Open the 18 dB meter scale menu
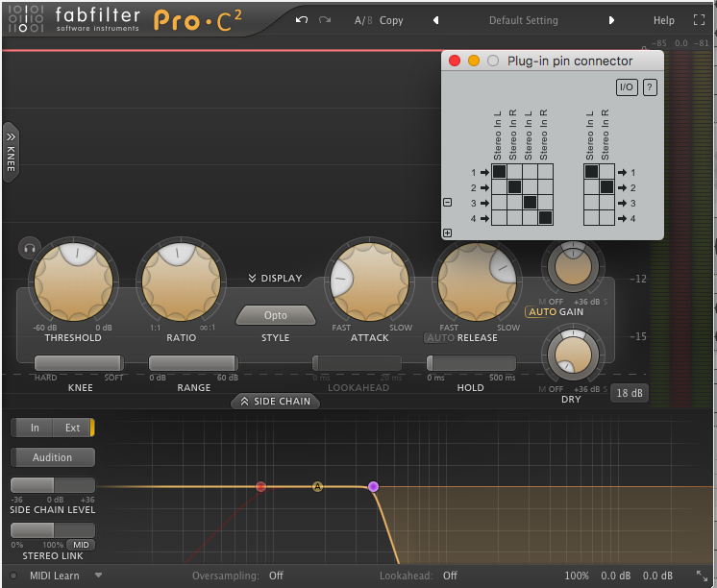717x588 pixels. pyautogui.click(x=630, y=393)
